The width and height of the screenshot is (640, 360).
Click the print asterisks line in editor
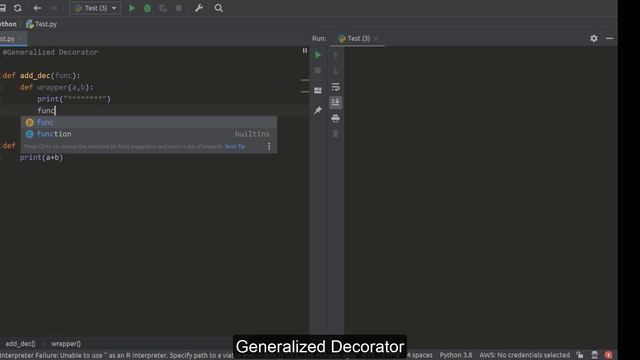point(74,99)
